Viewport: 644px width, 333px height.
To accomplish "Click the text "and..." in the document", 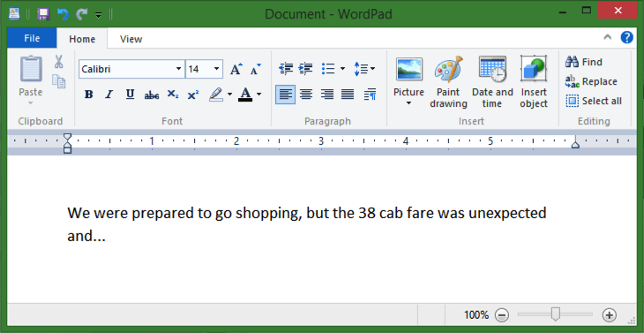I will pos(86,237).
